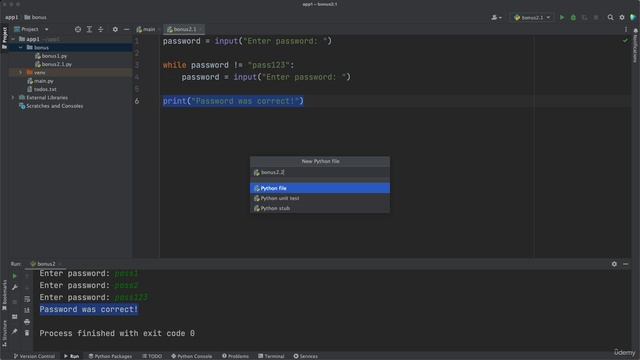Collapse the app1 root folder

[x=13, y=39]
